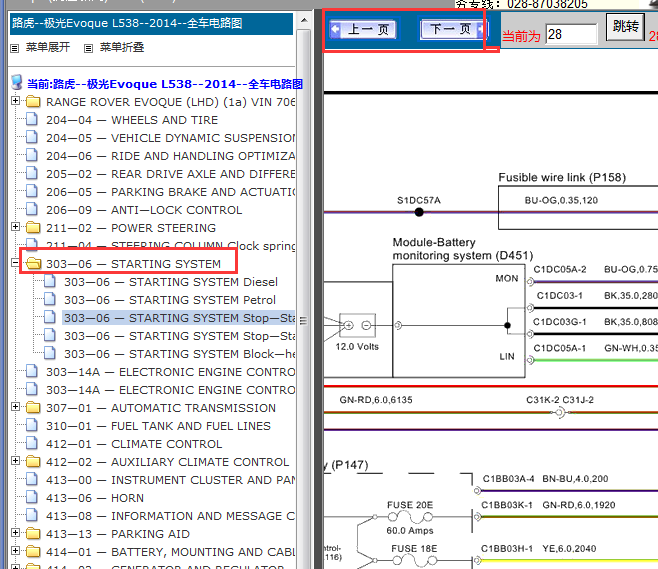Click the 204-04 WHEELS AND TIRE page icon
The width and height of the screenshot is (658, 569).
32,119
